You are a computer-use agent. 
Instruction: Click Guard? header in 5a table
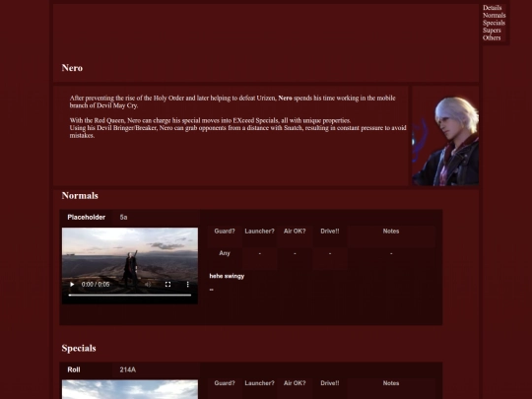tap(225, 232)
